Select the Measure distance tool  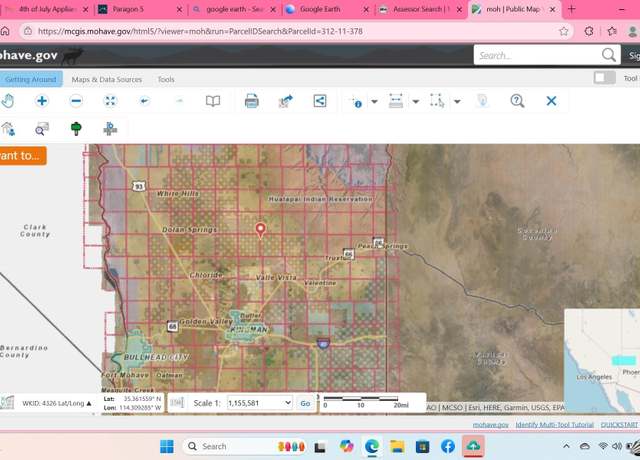(x=396, y=101)
